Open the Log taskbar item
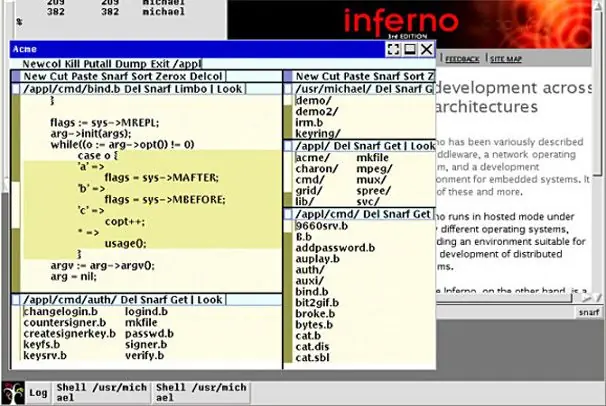The image size is (606, 406). tap(38, 393)
